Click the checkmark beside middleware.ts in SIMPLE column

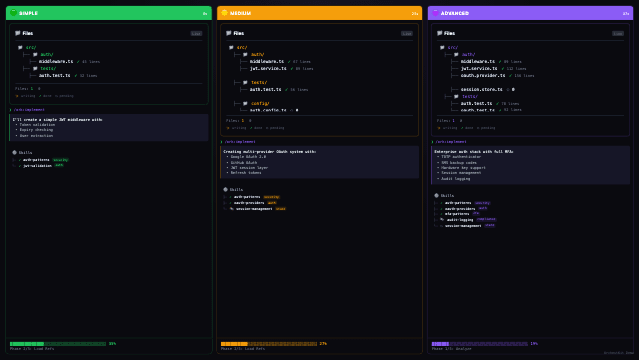click(x=78, y=62)
